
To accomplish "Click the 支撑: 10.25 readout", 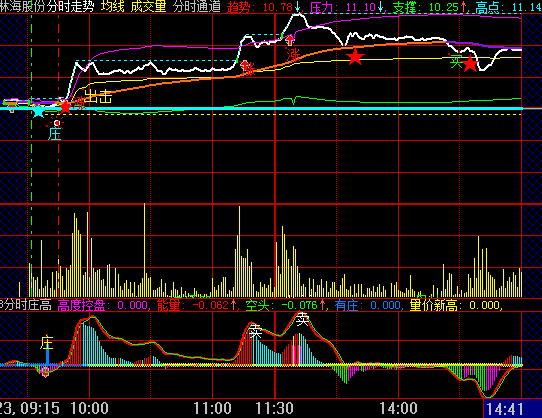I will coord(430,7).
